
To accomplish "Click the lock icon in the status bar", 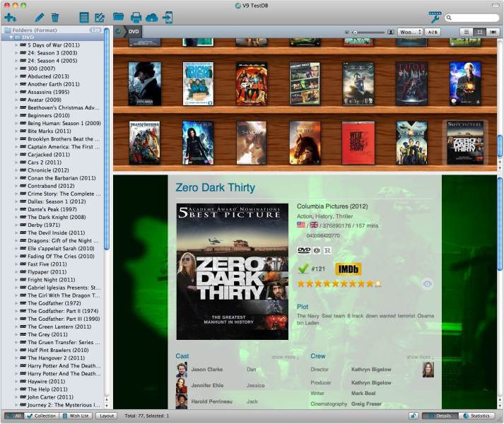I will (414, 416).
